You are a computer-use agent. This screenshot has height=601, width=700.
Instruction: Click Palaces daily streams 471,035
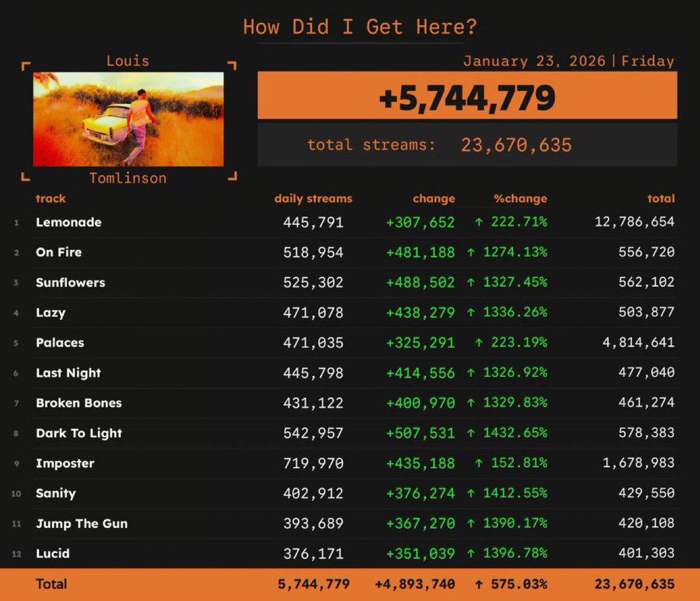coord(313,343)
